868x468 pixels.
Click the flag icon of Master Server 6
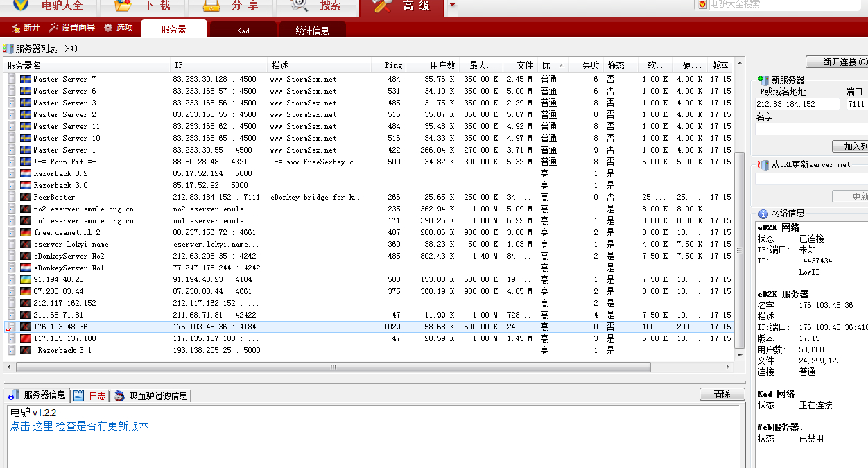click(26, 91)
